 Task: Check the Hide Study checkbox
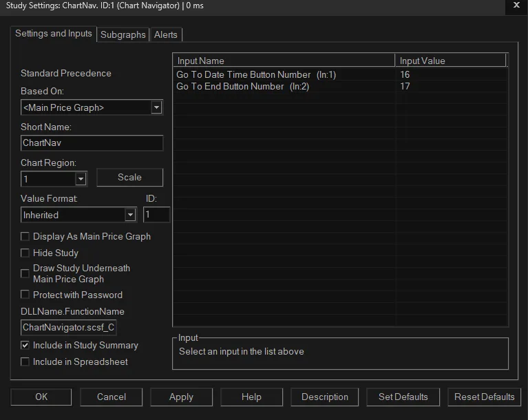[x=25, y=253]
